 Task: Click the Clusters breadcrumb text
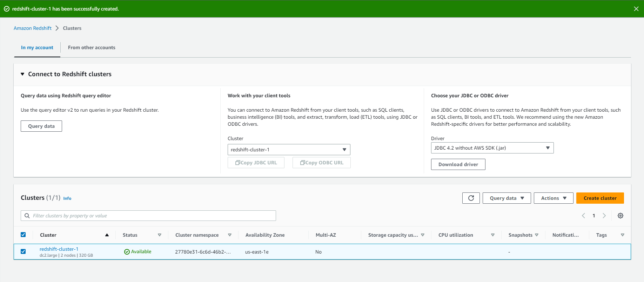72,28
